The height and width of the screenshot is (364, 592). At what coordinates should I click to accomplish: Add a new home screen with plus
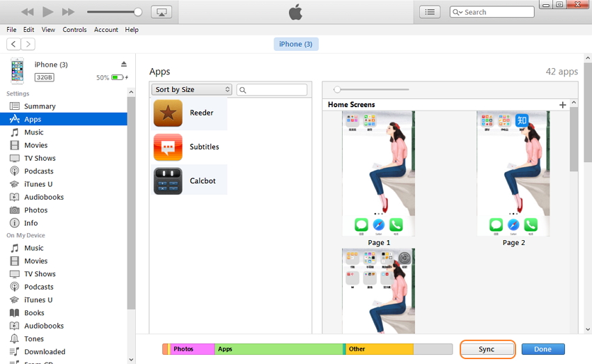coord(563,105)
